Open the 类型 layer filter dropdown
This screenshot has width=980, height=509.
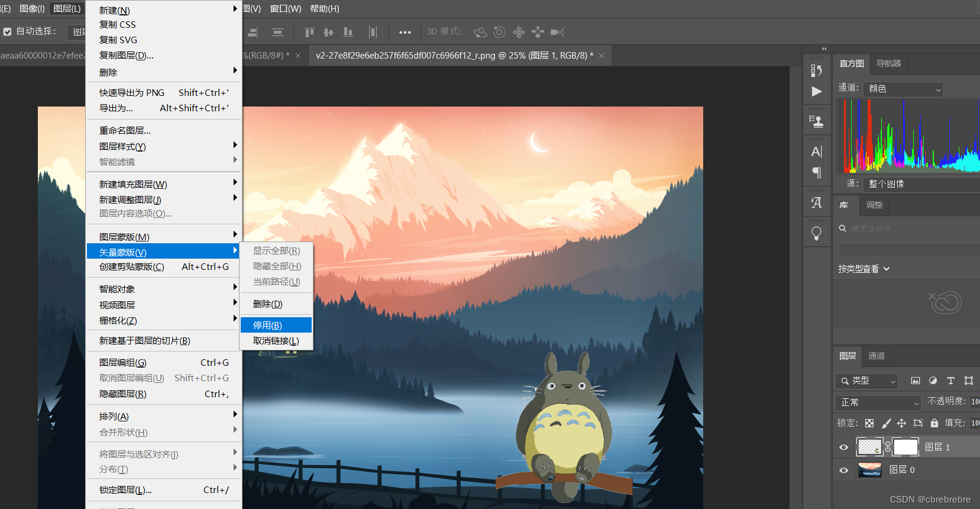(867, 381)
